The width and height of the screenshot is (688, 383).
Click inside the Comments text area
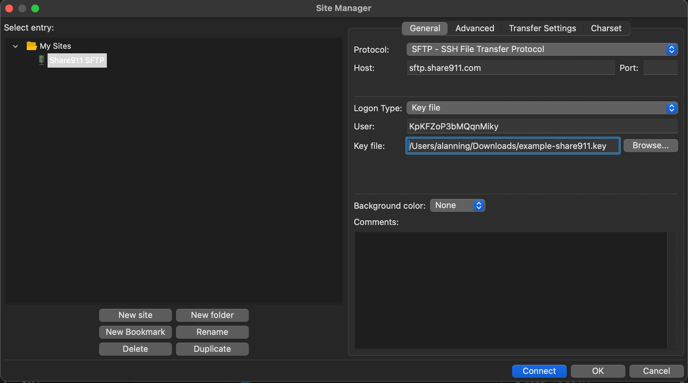[511, 290]
